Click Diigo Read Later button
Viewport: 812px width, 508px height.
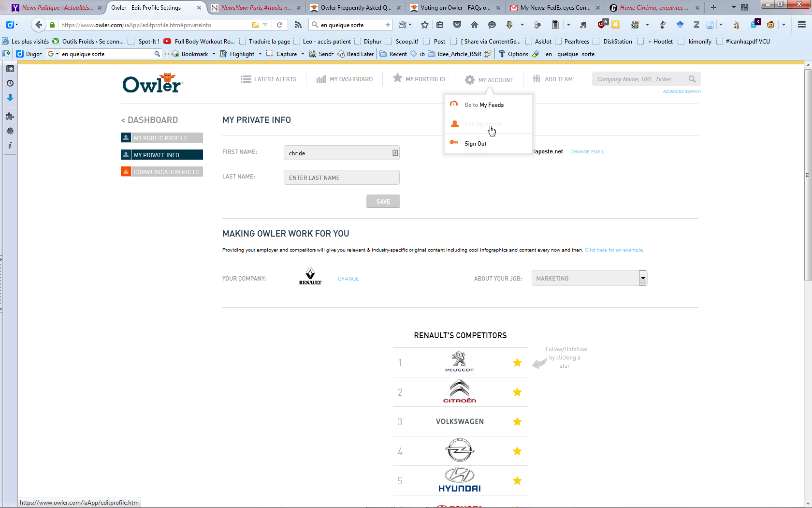click(x=356, y=54)
